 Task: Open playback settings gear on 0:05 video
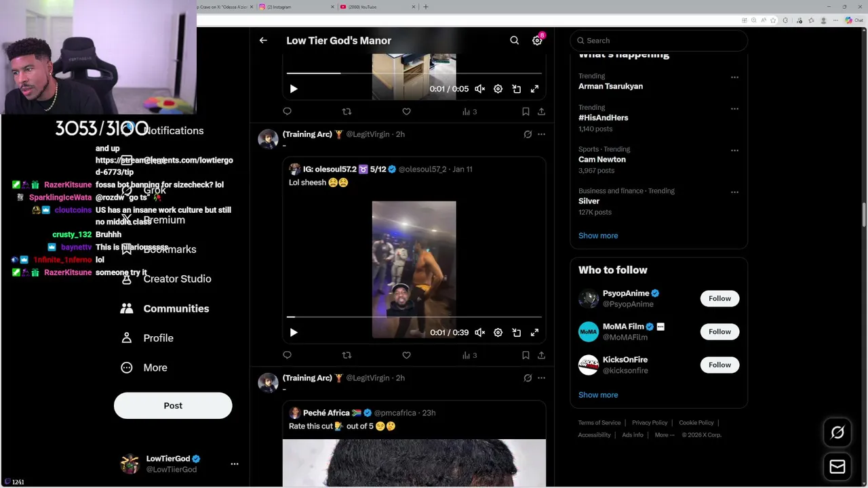point(498,89)
